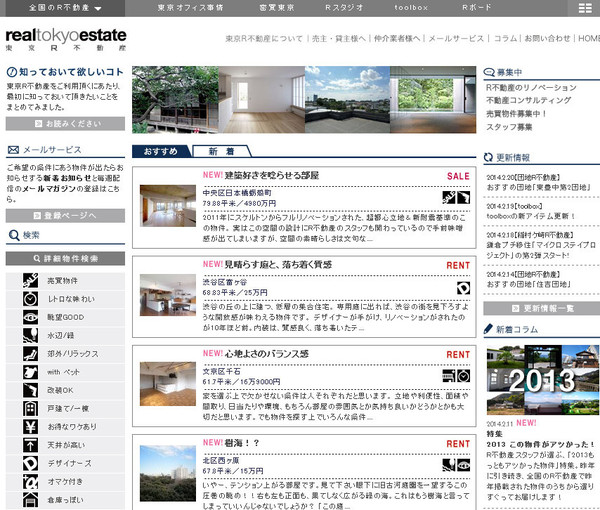Open the 詳細物件検索 search button
The height and width of the screenshot is (510, 600).
(65, 258)
